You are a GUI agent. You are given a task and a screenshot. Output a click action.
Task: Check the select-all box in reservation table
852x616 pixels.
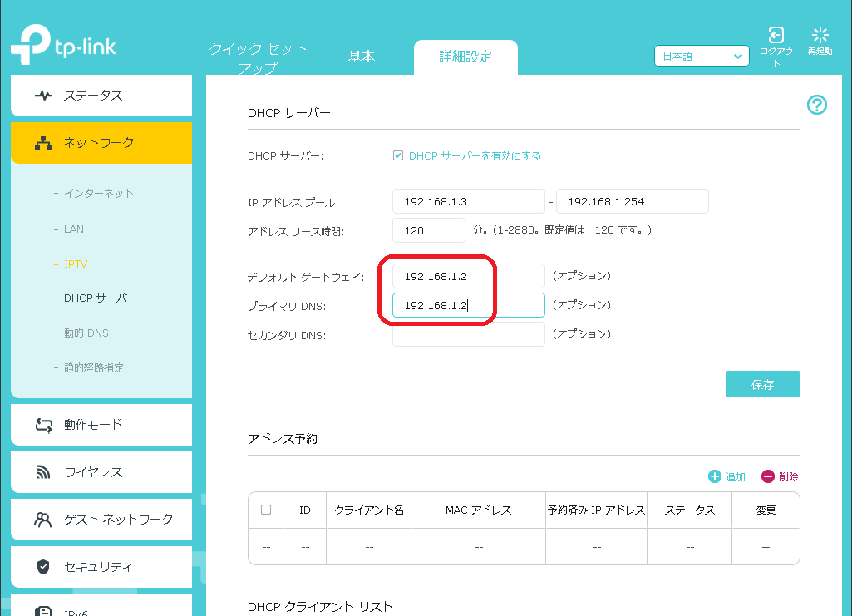[266, 510]
